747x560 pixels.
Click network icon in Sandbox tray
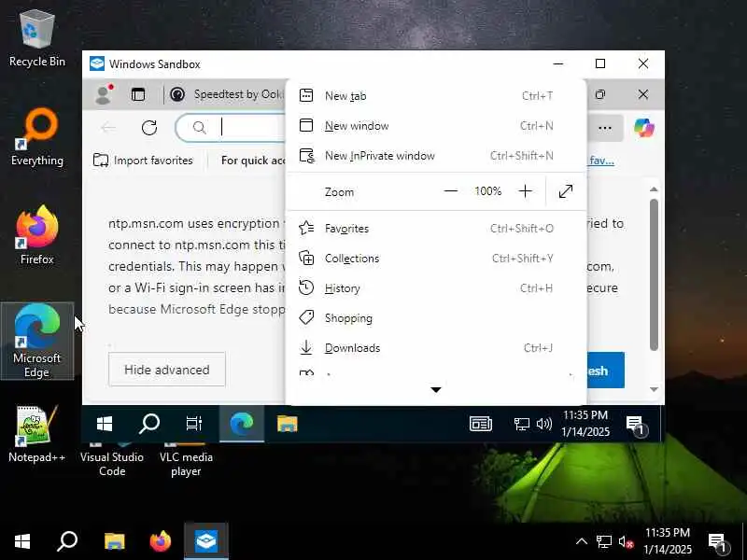522,424
